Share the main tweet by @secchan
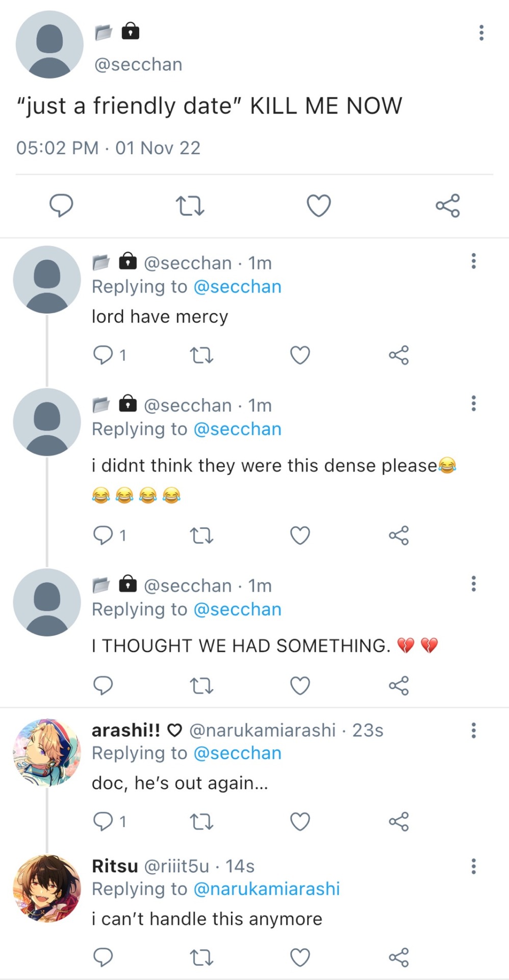 tap(448, 206)
